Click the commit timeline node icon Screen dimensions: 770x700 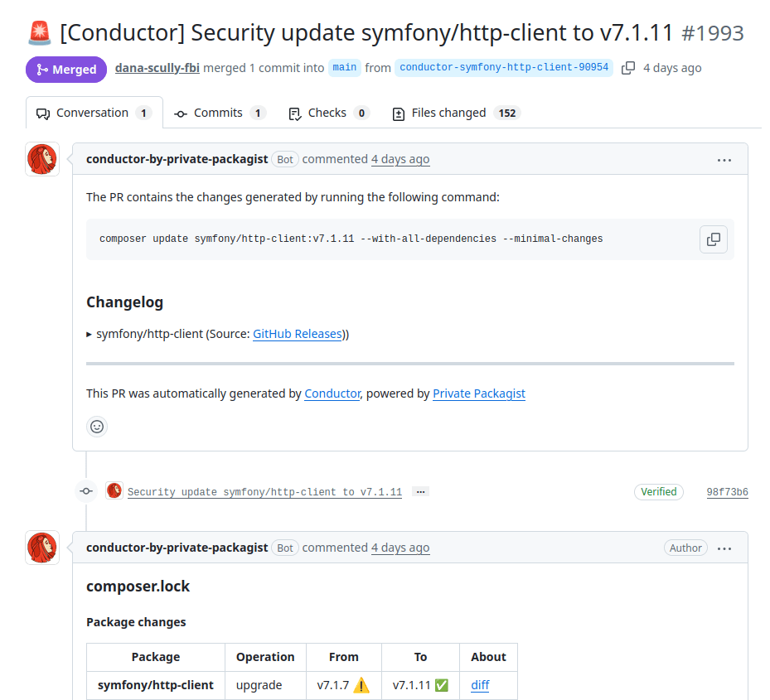pyautogui.click(x=86, y=491)
